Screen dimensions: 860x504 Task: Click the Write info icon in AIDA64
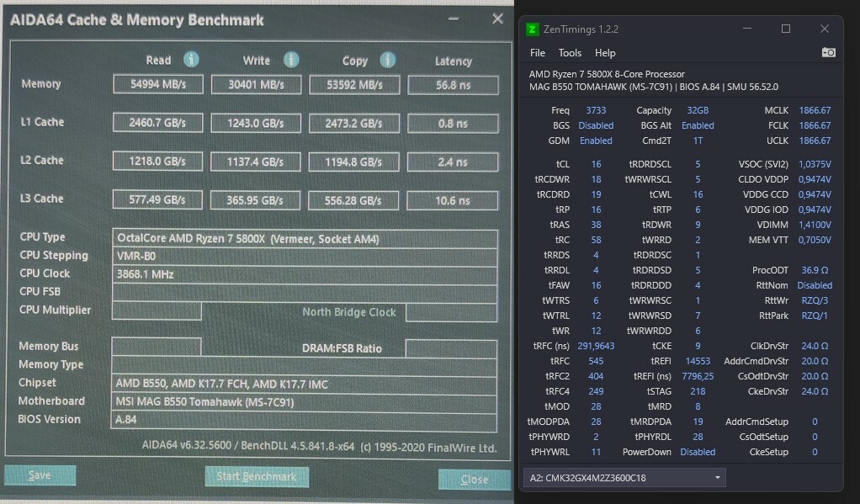(x=291, y=59)
